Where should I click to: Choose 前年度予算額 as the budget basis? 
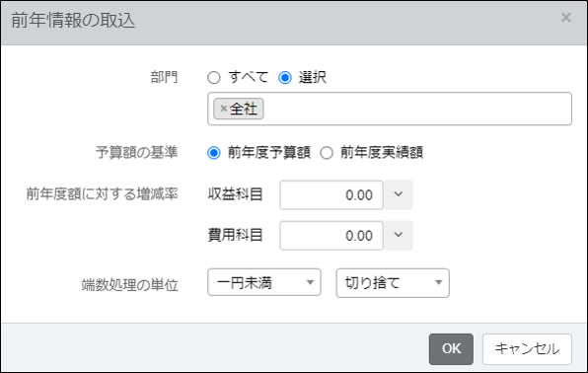214,153
